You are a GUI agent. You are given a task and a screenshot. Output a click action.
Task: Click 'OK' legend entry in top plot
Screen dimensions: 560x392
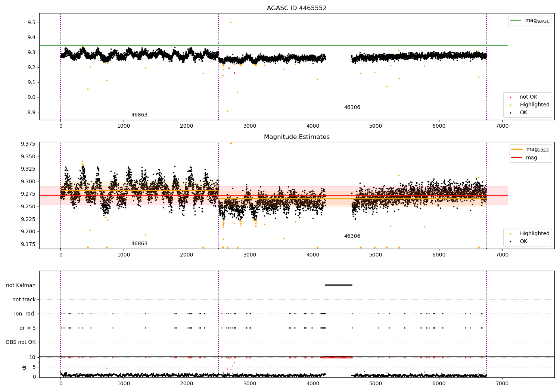pyautogui.click(x=519, y=113)
